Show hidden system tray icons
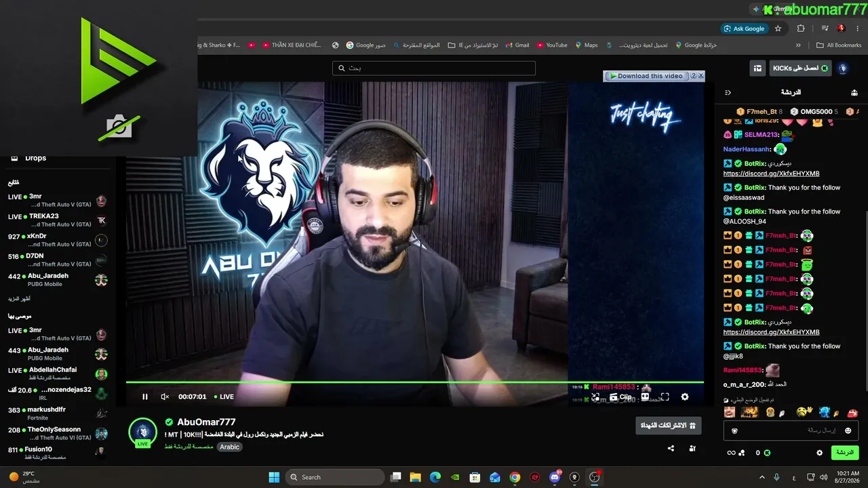 tap(762, 477)
